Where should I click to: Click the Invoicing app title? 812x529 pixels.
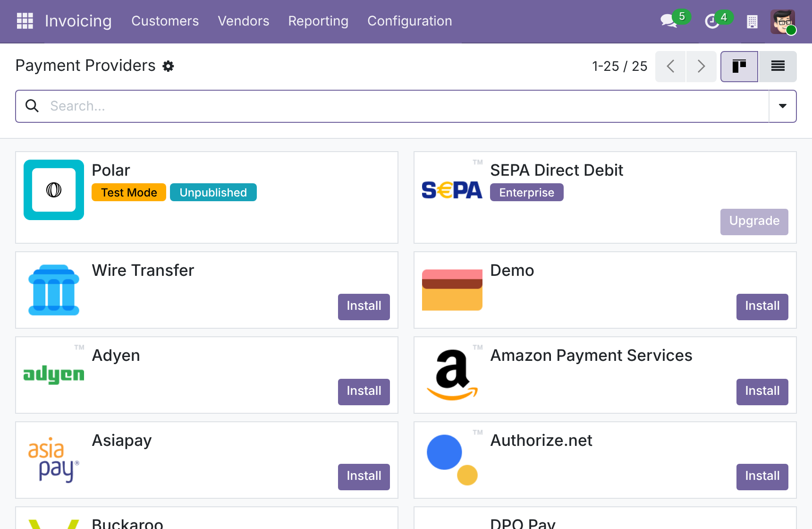pos(78,21)
